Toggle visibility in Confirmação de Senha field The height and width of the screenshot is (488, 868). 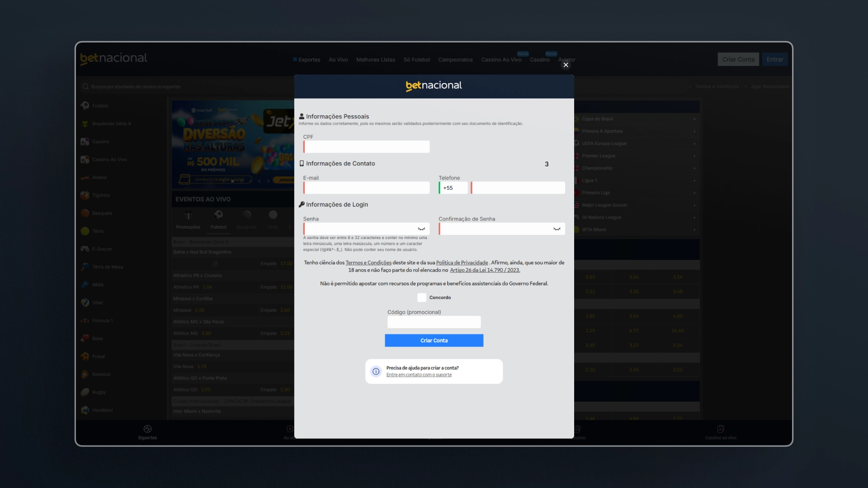[x=557, y=229]
